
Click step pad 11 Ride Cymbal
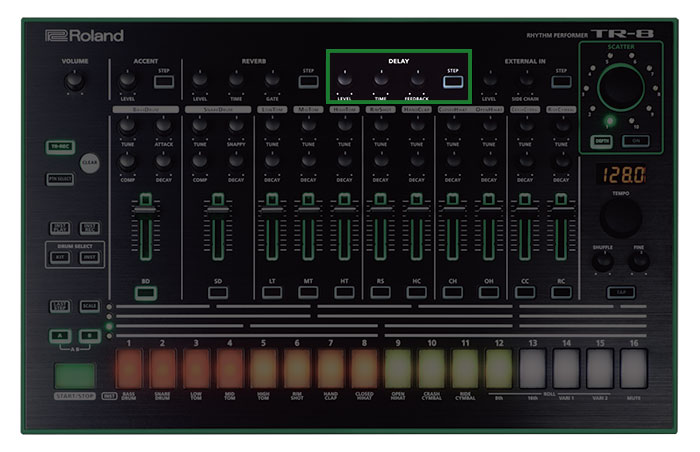point(465,368)
